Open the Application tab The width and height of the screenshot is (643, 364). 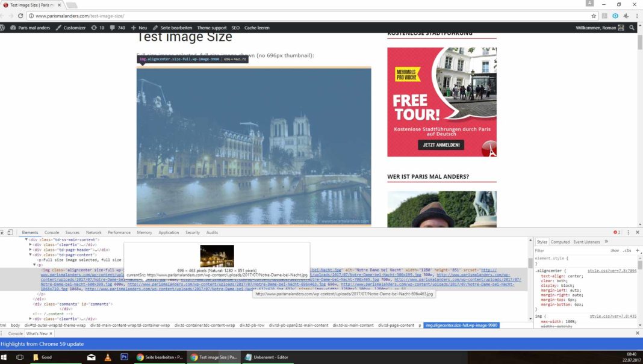point(169,232)
